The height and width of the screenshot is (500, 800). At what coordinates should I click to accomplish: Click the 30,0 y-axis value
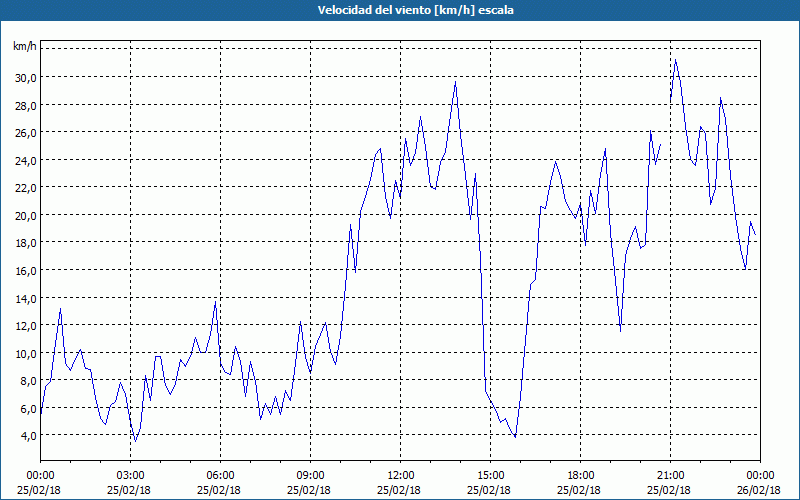click(26, 78)
